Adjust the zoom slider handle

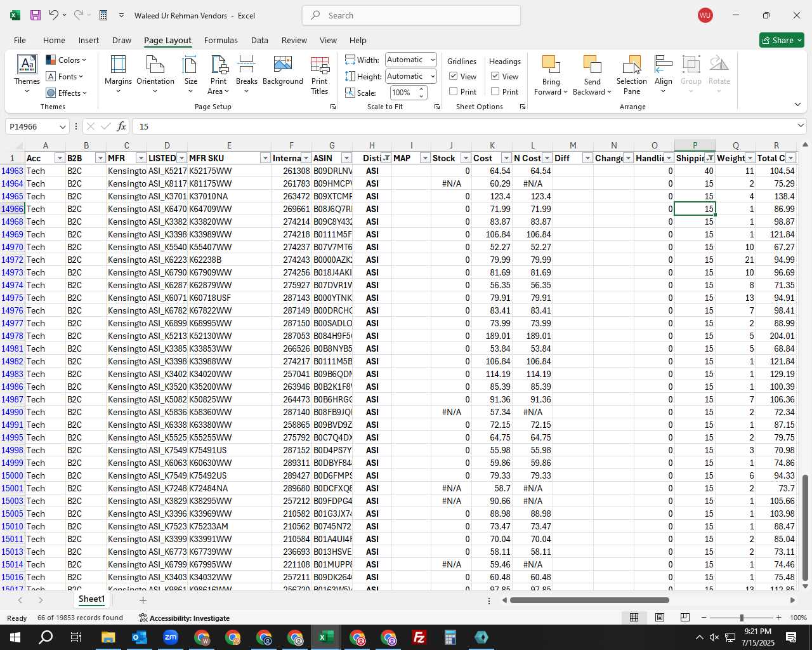pos(742,618)
